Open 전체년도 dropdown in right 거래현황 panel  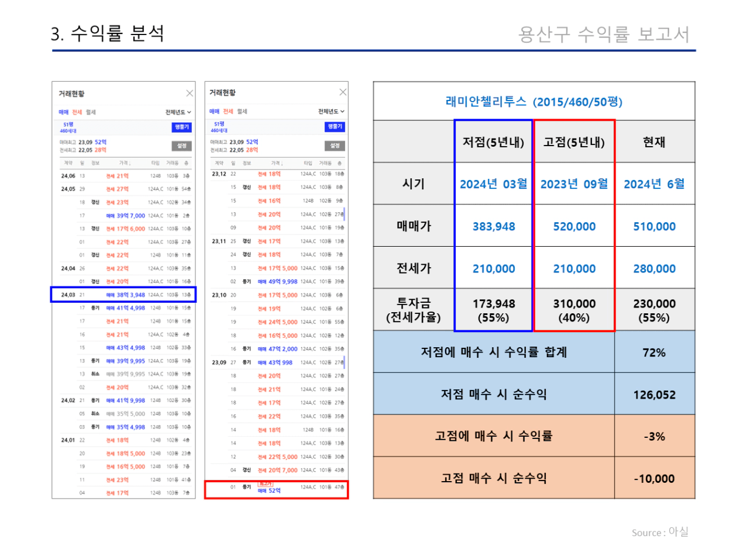coord(331,112)
